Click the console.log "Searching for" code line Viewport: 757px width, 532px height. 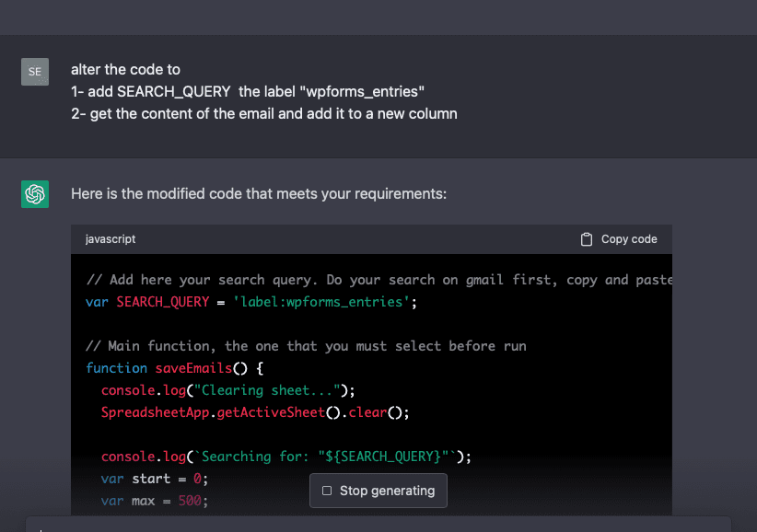pos(285,457)
